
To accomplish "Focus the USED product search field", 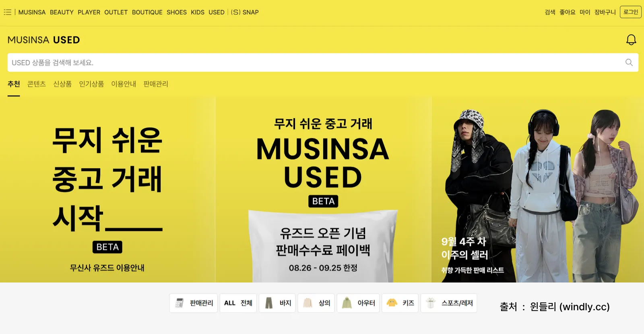I will click(x=323, y=62).
